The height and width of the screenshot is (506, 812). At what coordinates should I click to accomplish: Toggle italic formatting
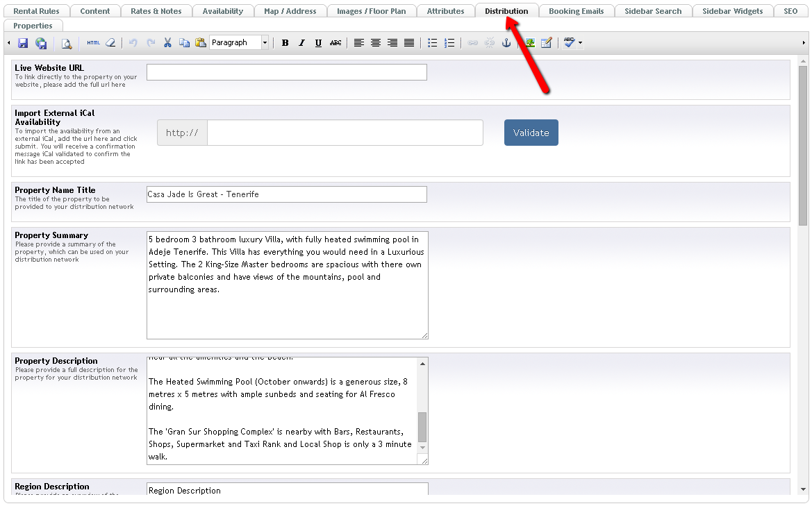[301, 43]
